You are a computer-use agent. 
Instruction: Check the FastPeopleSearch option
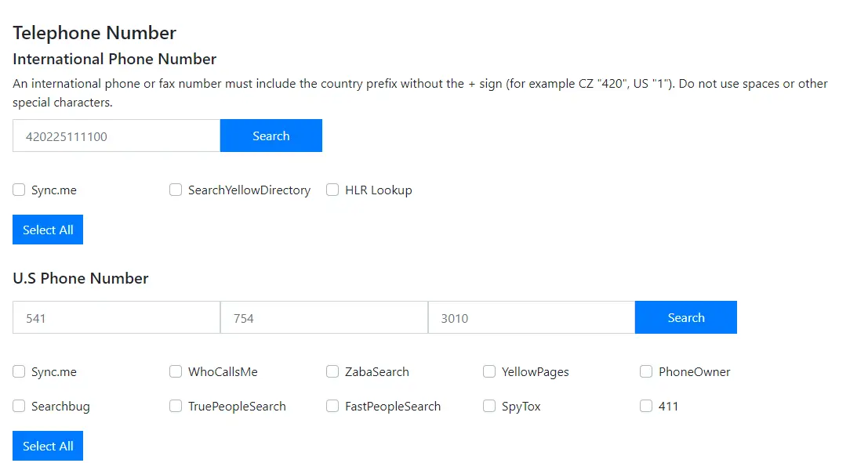[x=332, y=406]
